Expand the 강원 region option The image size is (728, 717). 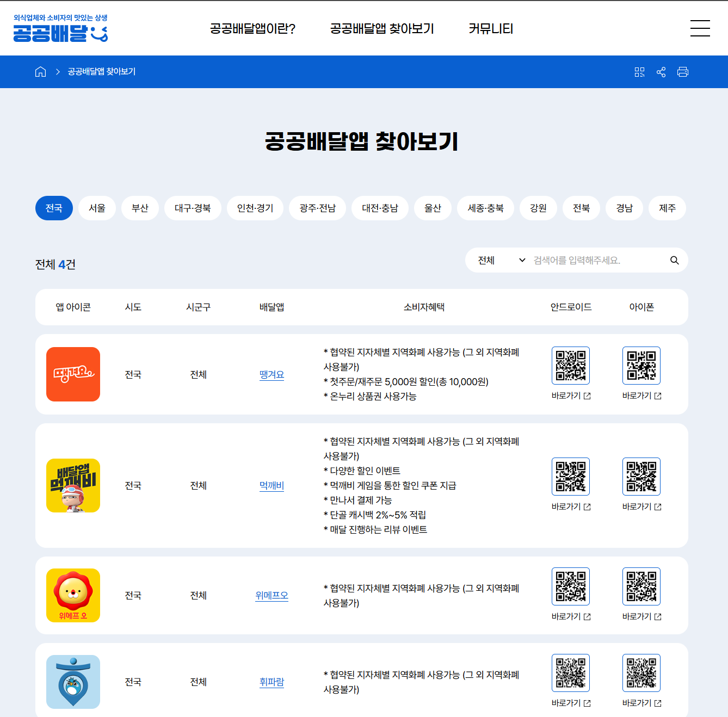(x=538, y=208)
